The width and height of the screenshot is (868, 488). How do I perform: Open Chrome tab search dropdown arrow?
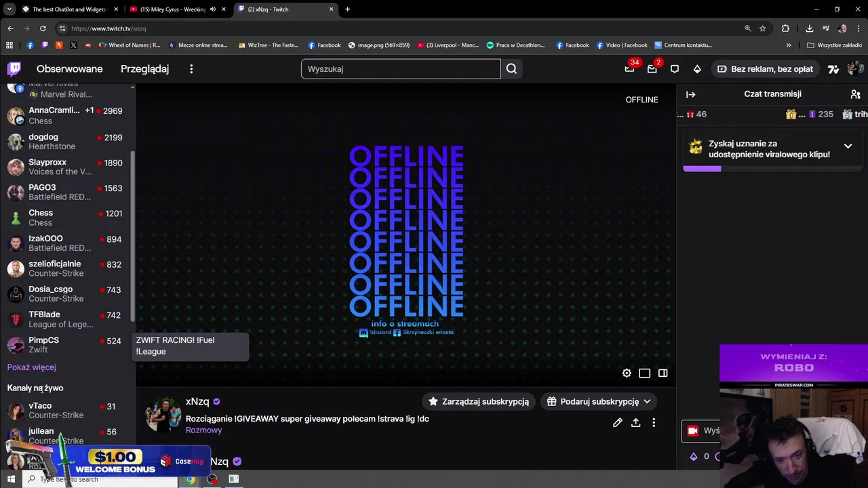tap(9, 9)
